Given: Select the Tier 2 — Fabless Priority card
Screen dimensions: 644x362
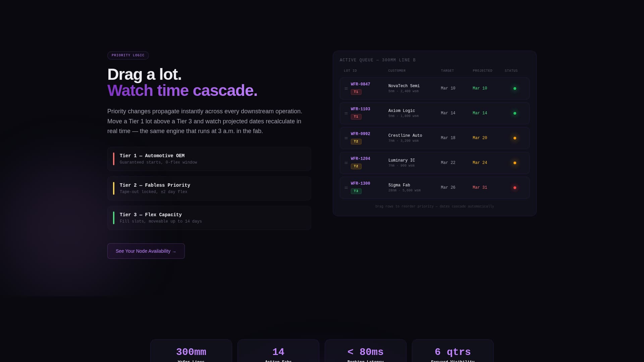Looking at the screenshot, I should click(209, 188).
